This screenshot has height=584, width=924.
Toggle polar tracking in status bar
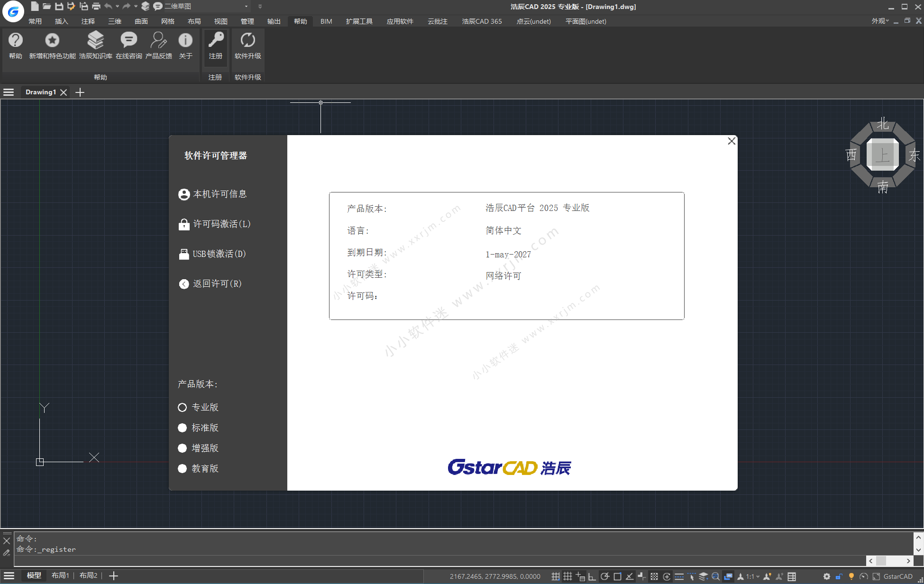pos(604,576)
